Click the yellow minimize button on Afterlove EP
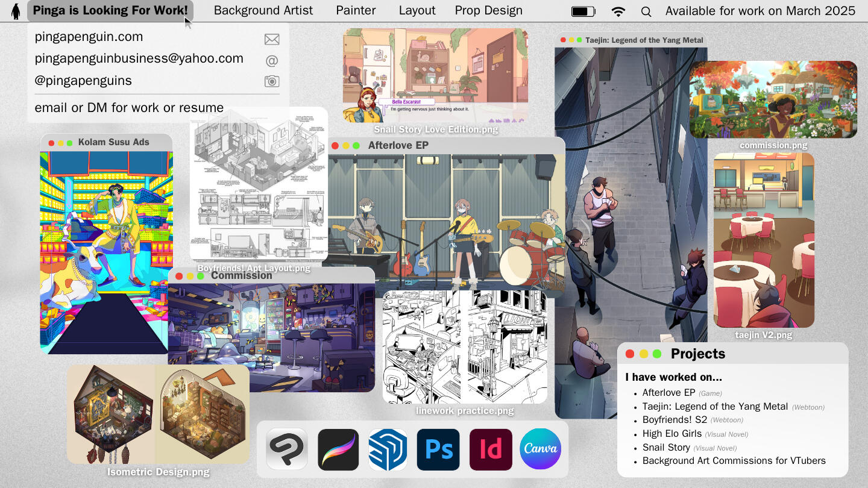This screenshot has width=868, height=488. tap(346, 146)
